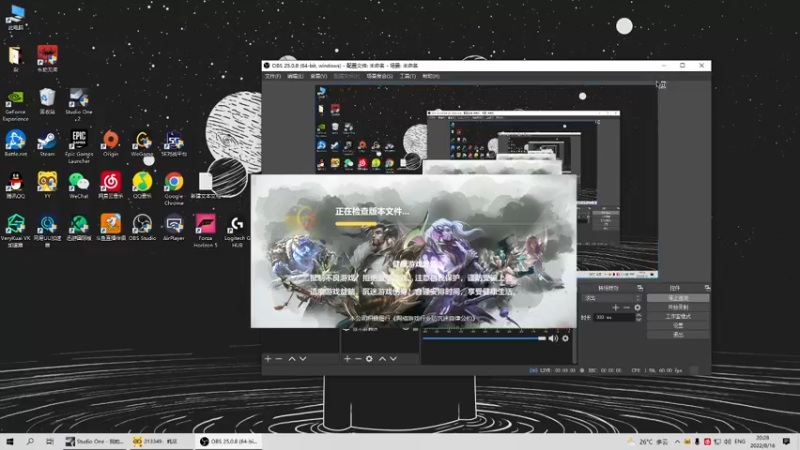Open transition properties gear icon
The height and width of the screenshot is (450, 800).
click(637, 308)
